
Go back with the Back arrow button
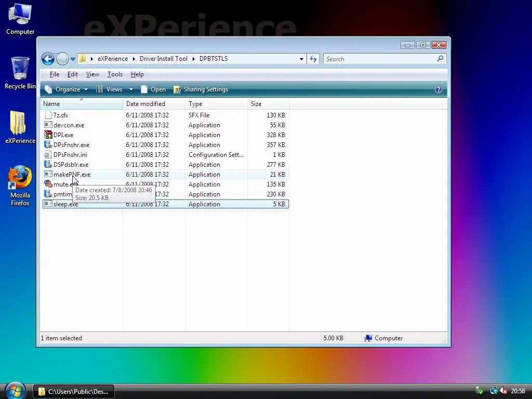click(x=48, y=59)
